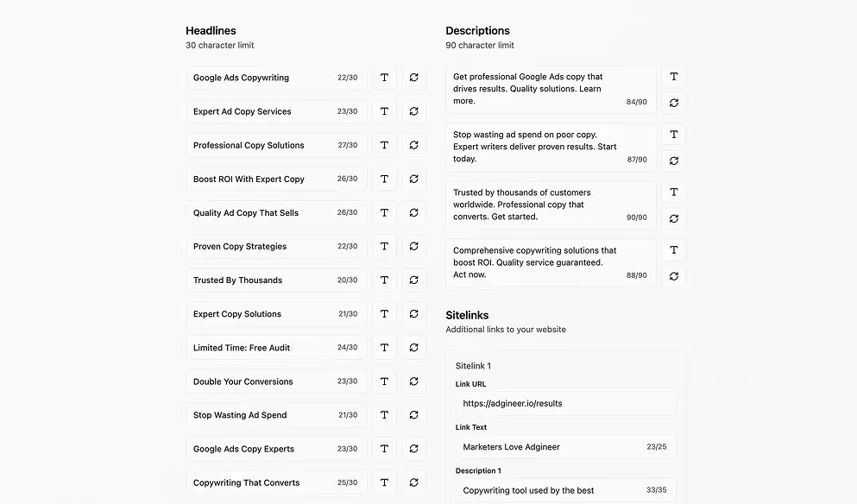This screenshot has height=504, width=857.
Task: Regenerate the Copywriting That Converts headline
Action: (413, 482)
